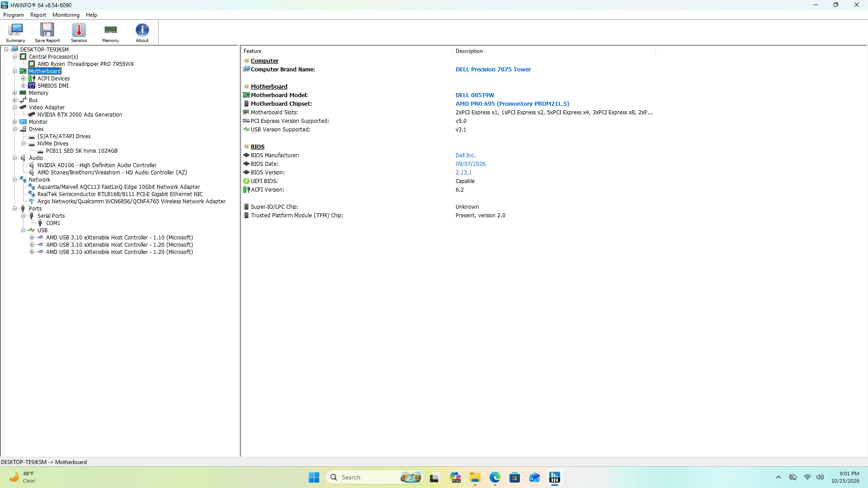Expand the SMBIOS DMI node
868x488 pixels.
[23, 86]
